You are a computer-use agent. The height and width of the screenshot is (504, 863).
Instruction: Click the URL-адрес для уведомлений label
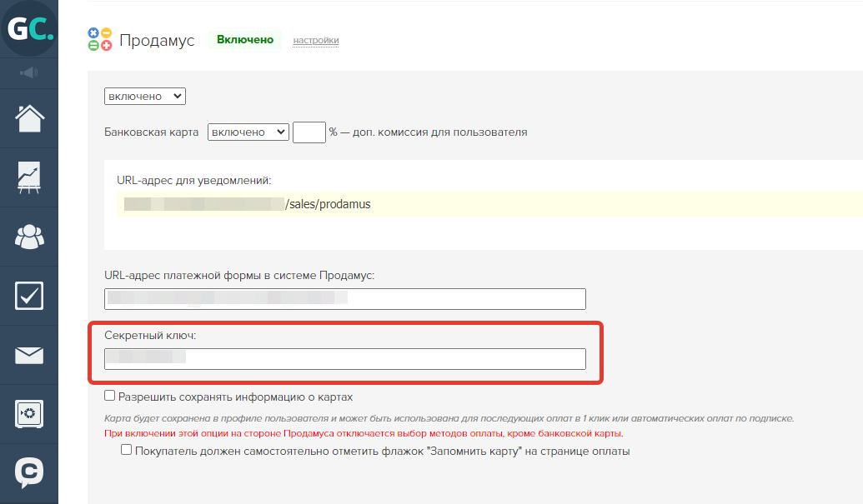[193, 180]
